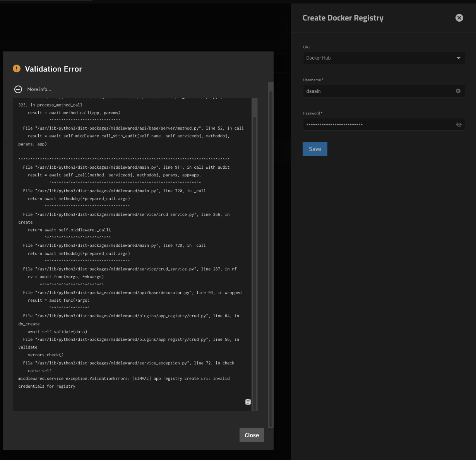Click the traceback box inner scrollbar
Screen dimensions: 476x460
click(254, 232)
